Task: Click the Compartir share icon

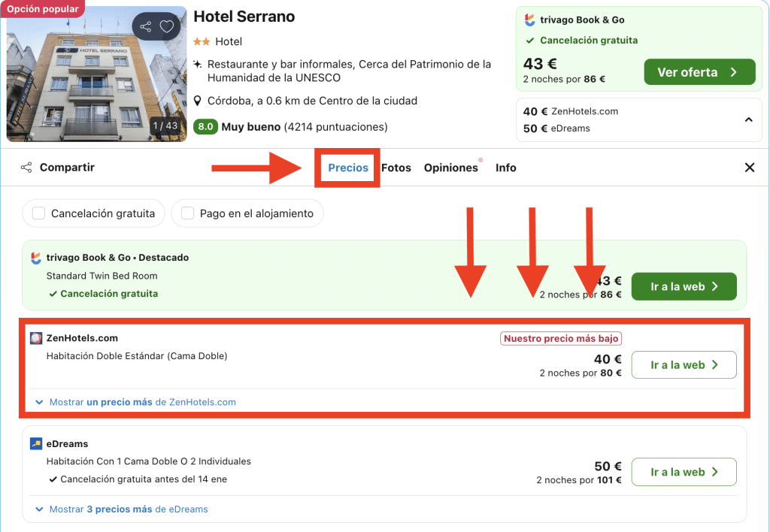Action: (x=26, y=168)
